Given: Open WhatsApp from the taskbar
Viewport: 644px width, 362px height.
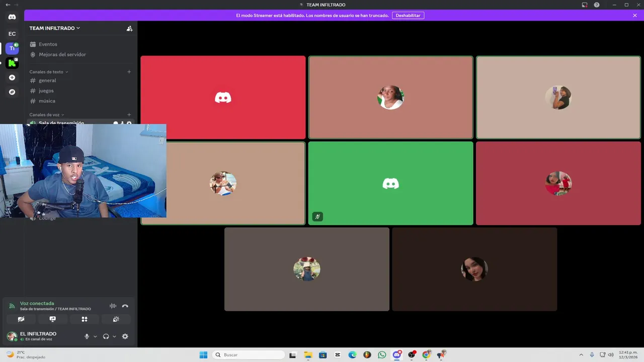Looking at the screenshot, I should [x=382, y=355].
